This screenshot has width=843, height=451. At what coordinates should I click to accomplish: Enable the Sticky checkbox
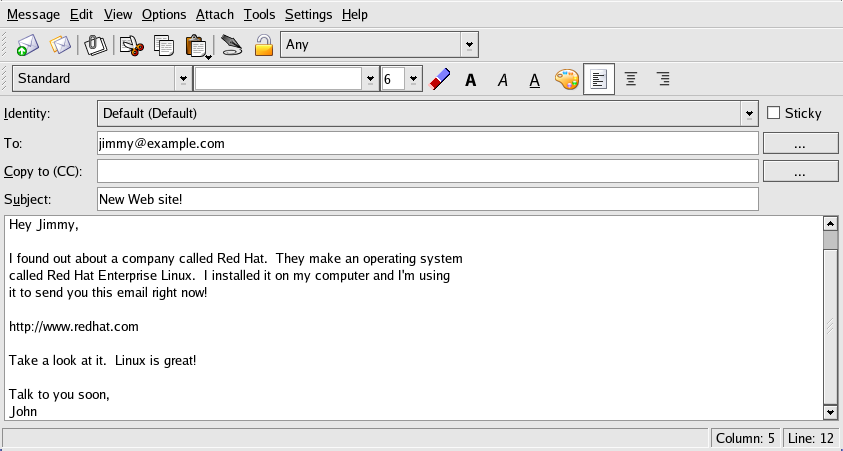773,113
